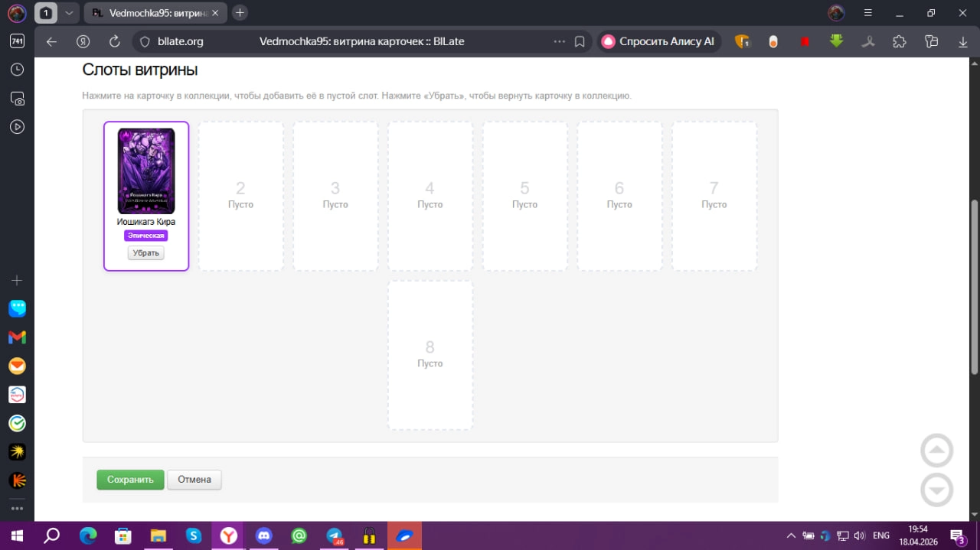
Task: Open the blue messenger chat icon in sidebar
Action: tap(17, 308)
